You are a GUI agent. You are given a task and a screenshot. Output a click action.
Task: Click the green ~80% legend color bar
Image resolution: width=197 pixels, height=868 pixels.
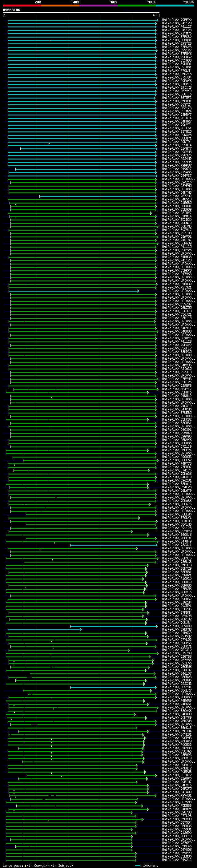137,6
